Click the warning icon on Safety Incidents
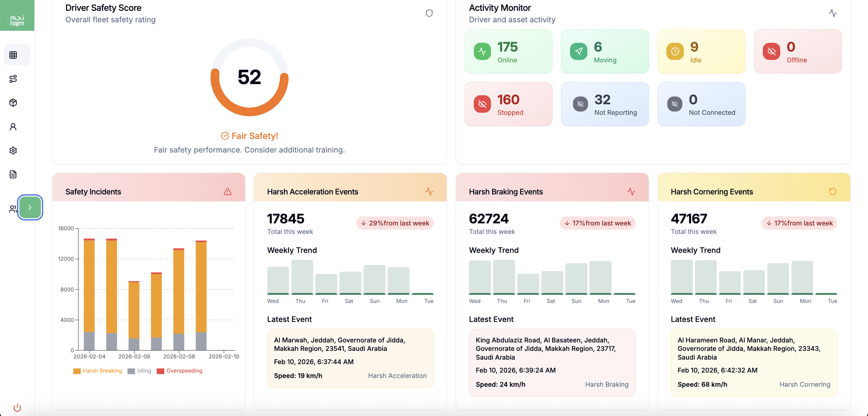 click(x=228, y=192)
